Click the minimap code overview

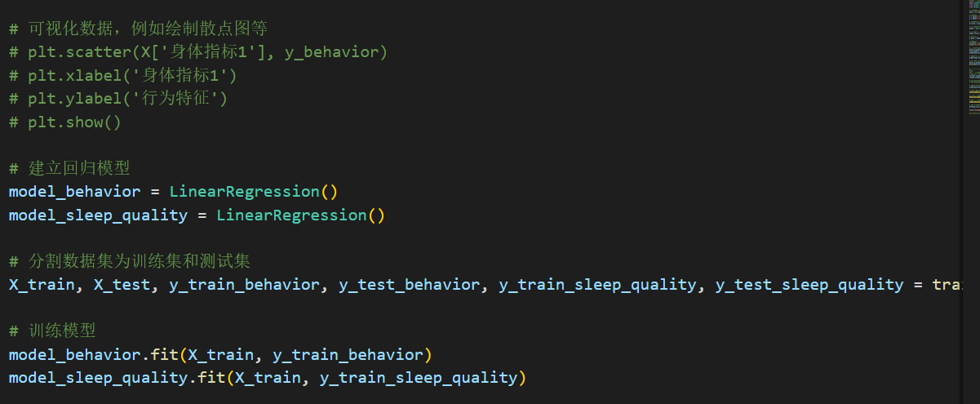click(x=973, y=57)
